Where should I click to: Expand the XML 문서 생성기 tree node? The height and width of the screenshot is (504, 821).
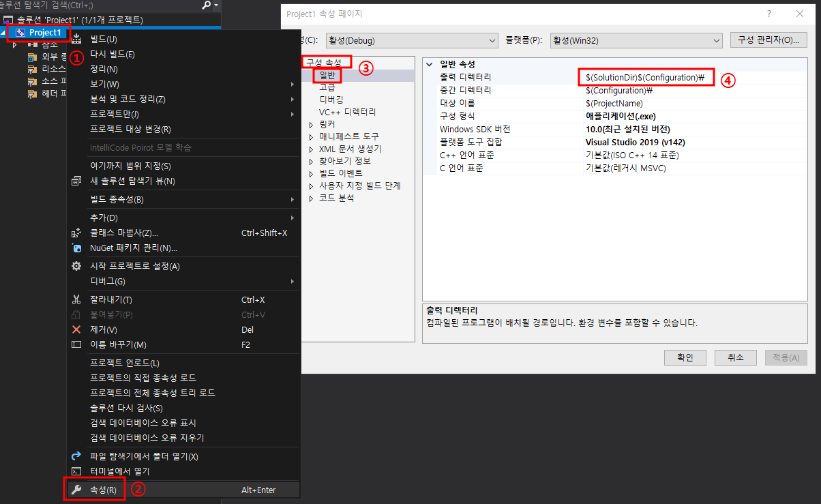[312, 149]
